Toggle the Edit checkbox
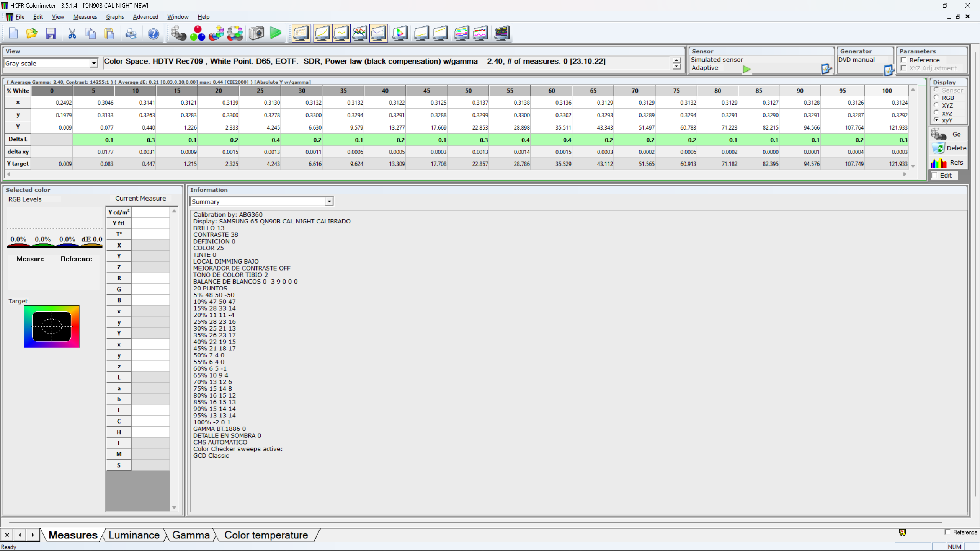This screenshot has width=980, height=551. click(x=935, y=175)
